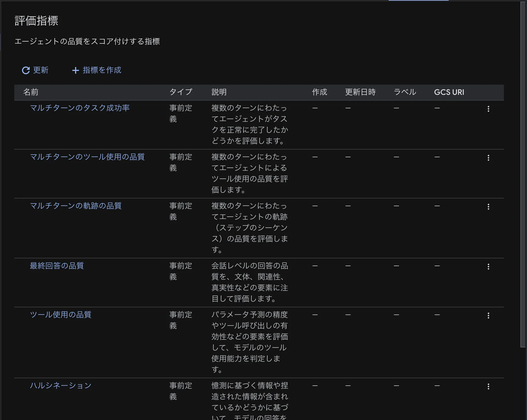Image resolution: width=527 pixels, height=420 pixels.
Task: Click the 事前定義 type cell in 最終回答の品質 row
Action: (181, 271)
